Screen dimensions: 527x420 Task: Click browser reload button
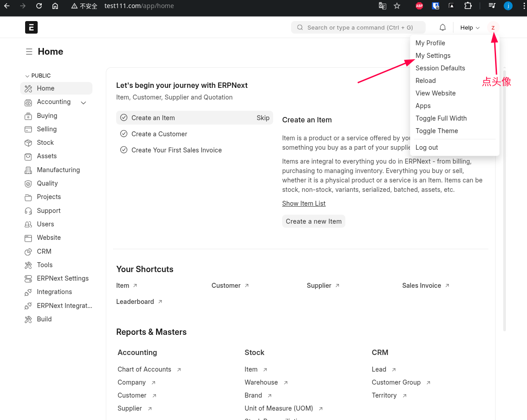39,6
